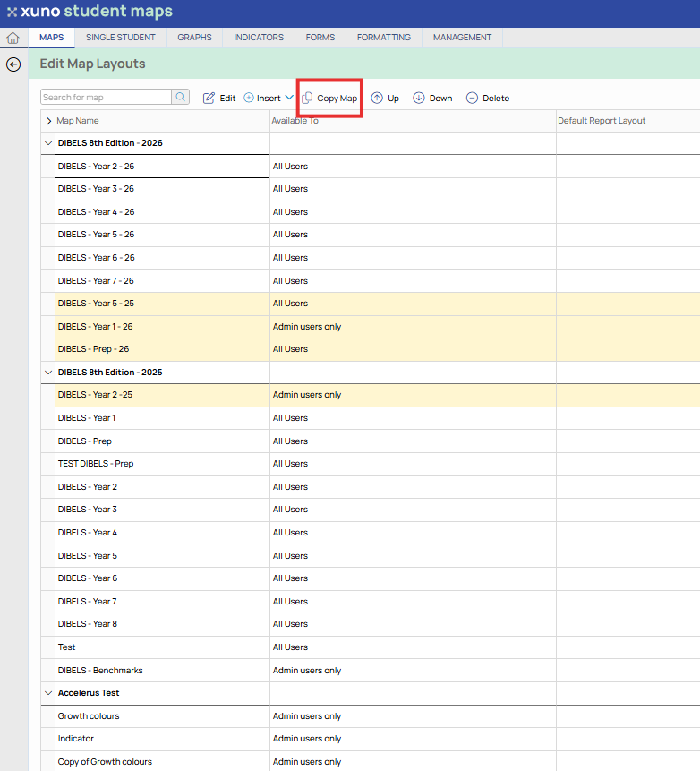Open the FORMATTING tab
The image size is (700, 771).
[384, 38]
